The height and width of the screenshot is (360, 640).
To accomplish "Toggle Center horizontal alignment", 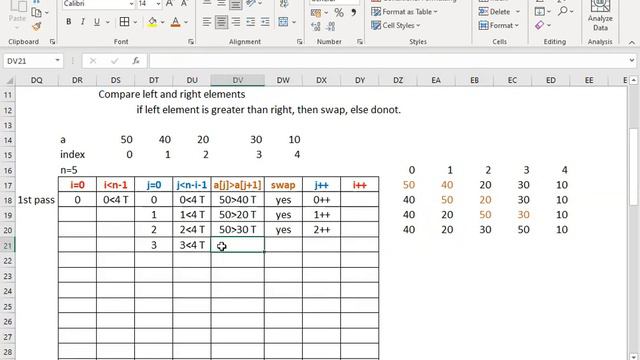I will (221, 22).
